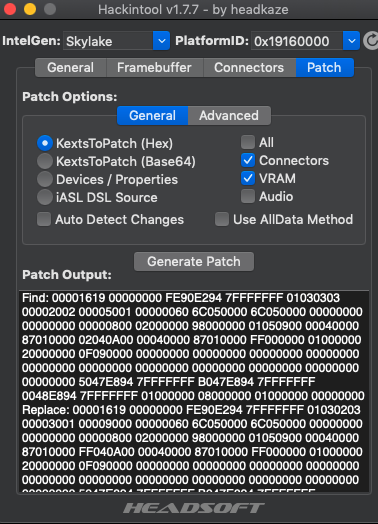Enable the All checkbox
The width and height of the screenshot is (378, 524).
coord(248,142)
